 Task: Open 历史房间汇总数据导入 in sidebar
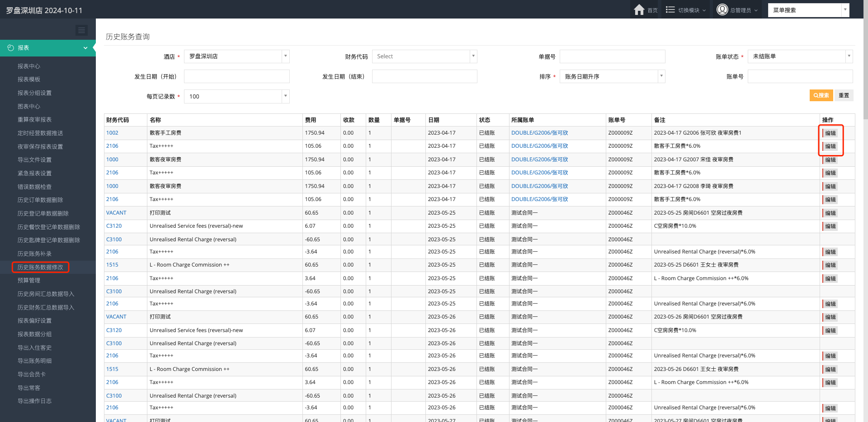click(x=46, y=294)
